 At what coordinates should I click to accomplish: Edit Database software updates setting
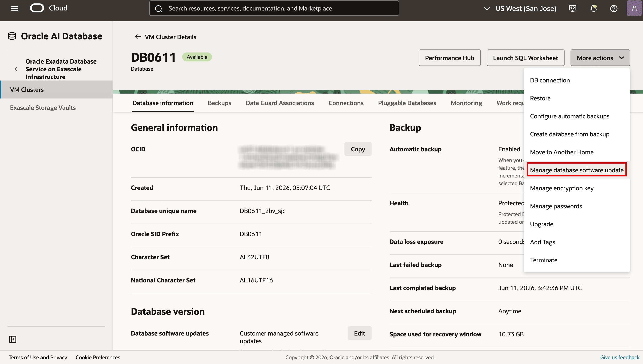coord(359,333)
